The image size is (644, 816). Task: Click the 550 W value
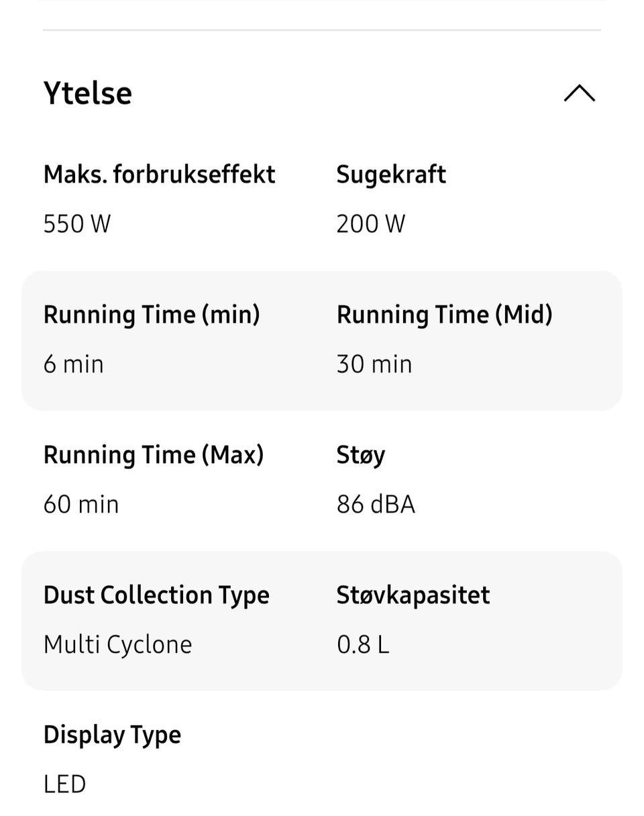[76, 223]
